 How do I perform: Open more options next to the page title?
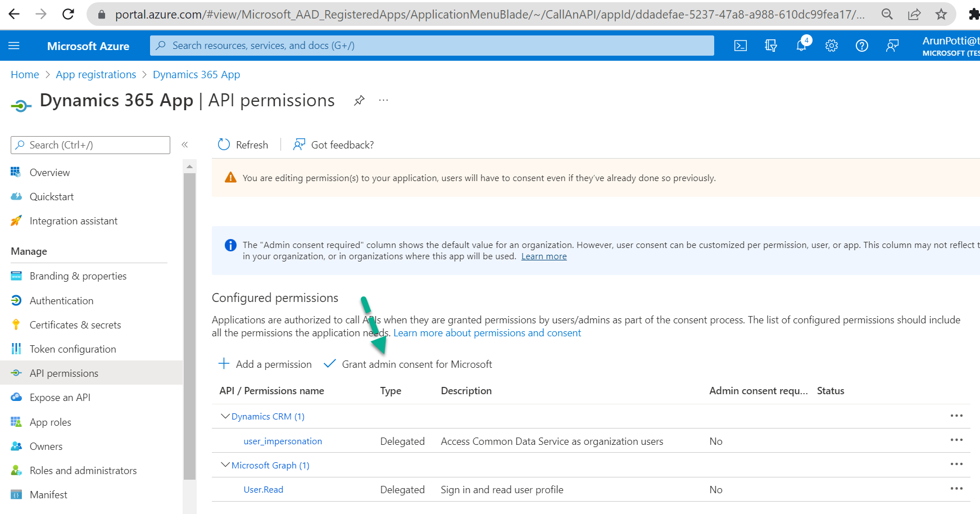[383, 100]
